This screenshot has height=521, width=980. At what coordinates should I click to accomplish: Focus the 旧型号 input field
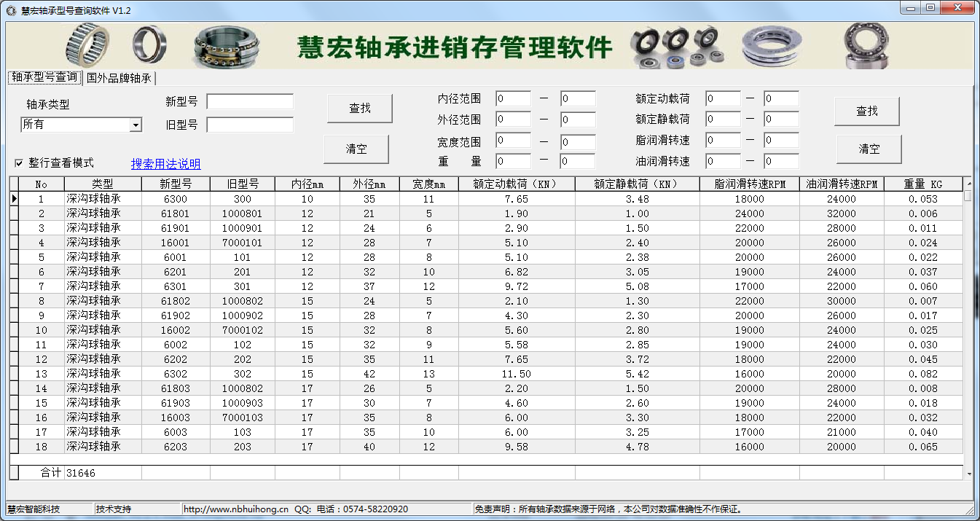pyautogui.click(x=250, y=125)
